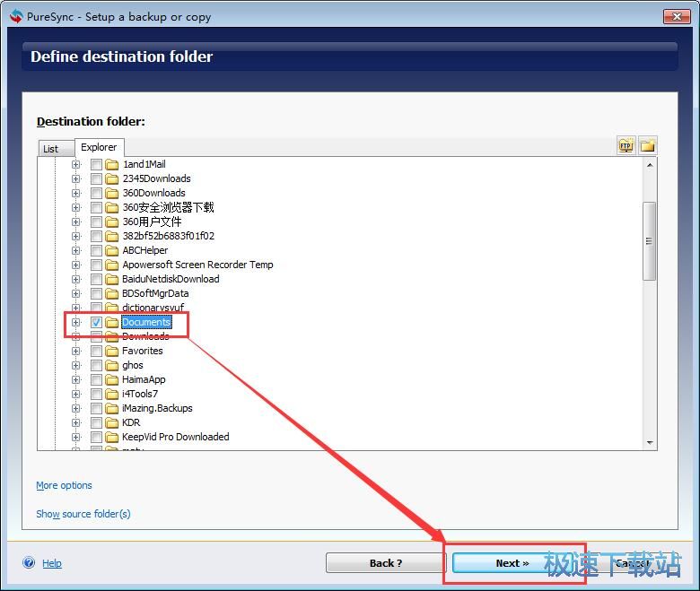The height and width of the screenshot is (591, 700).
Task: Expand the iMazing.Backups tree node
Action: click(76, 408)
